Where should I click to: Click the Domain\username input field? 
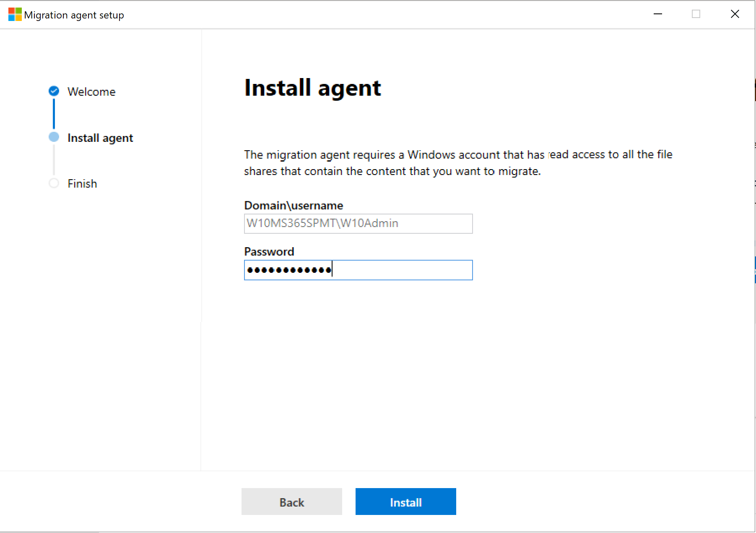point(358,224)
